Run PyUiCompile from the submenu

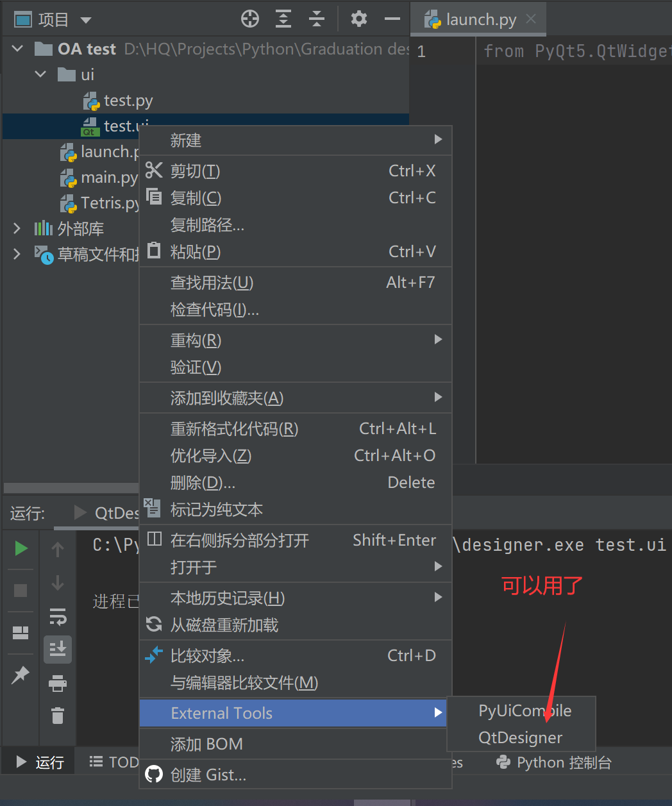pos(524,710)
